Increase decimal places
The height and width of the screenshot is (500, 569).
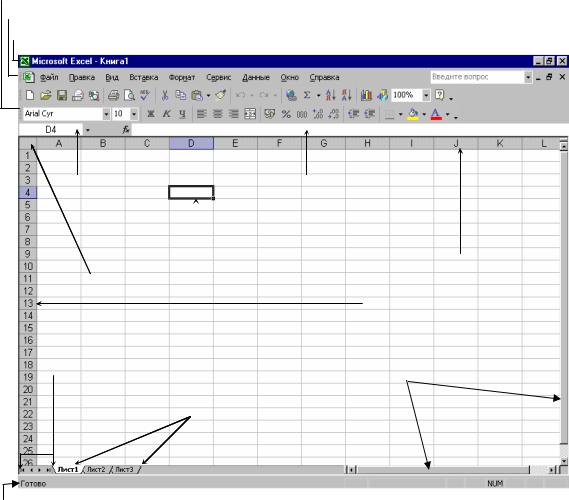click(x=318, y=114)
